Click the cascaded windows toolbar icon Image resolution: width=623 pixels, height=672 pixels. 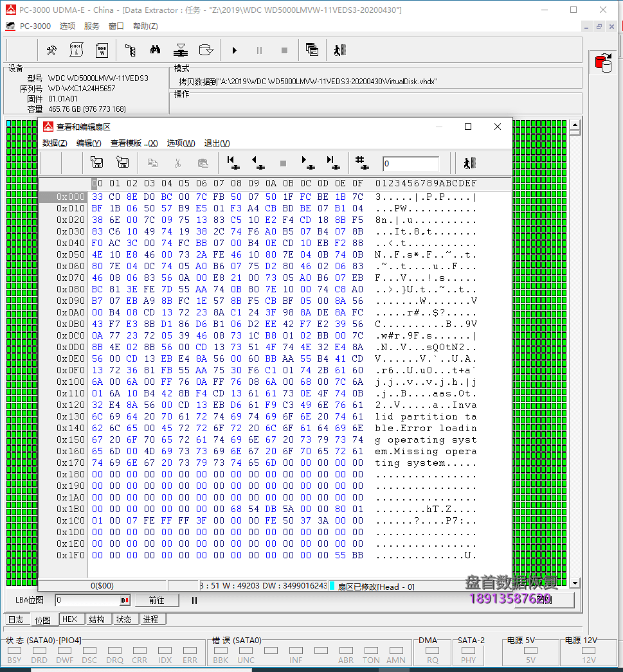(x=312, y=50)
